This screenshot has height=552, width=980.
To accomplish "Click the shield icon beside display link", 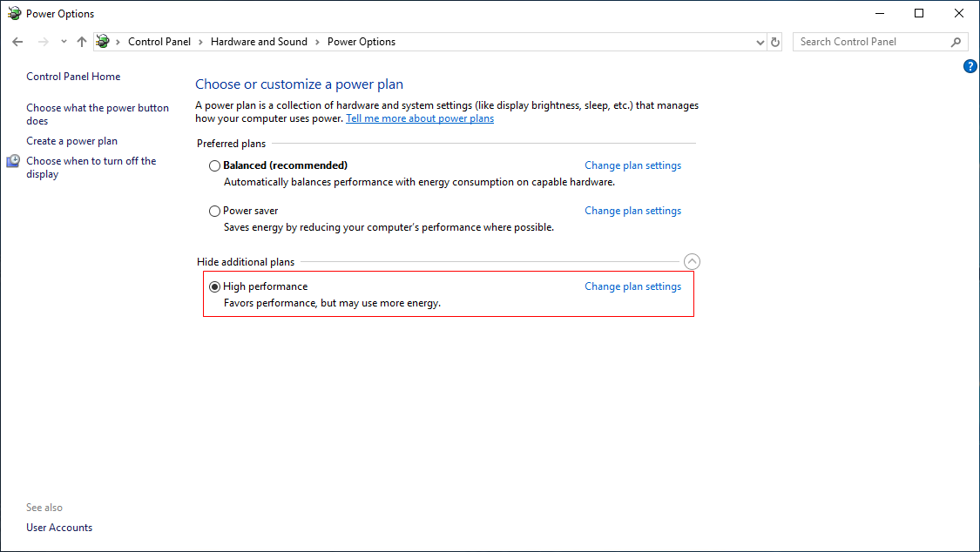I will click(14, 161).
